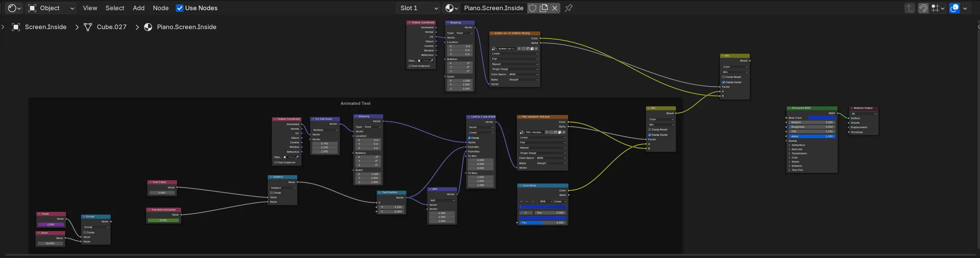Viewport: 980px width, 258px height.
Task: Toggle Clamp in the Limit to 1 row of text node
Action: click(470, 138)
